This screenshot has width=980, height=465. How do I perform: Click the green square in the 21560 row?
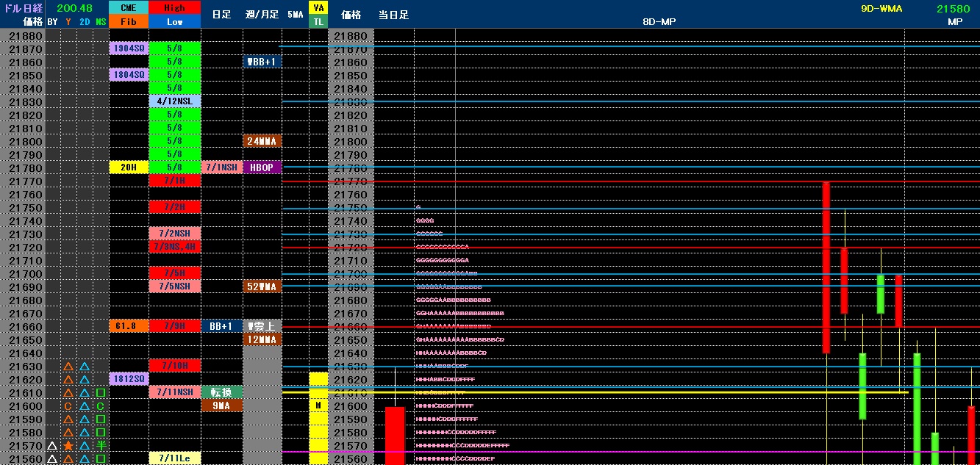click(101, 459)
